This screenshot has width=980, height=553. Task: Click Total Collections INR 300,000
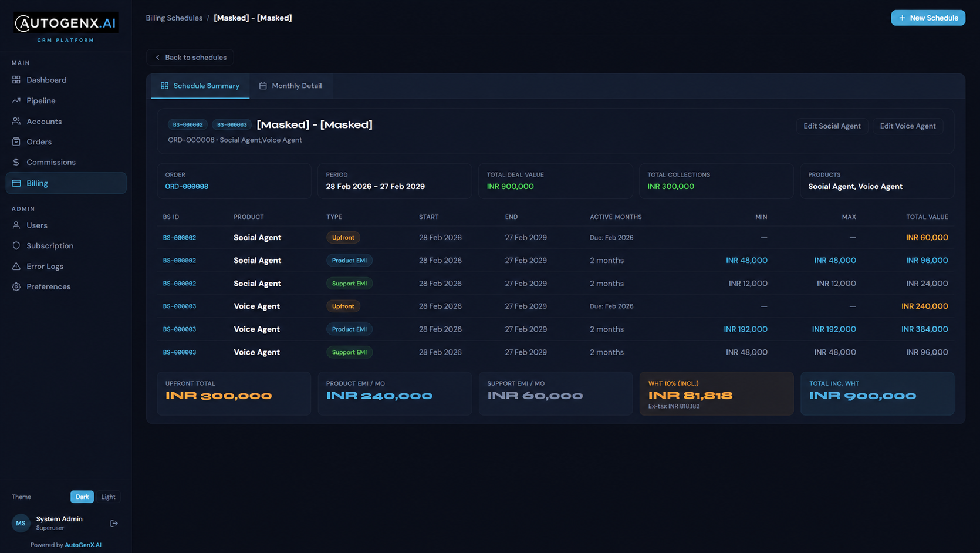pyautogui.click(x=671, y=187)
